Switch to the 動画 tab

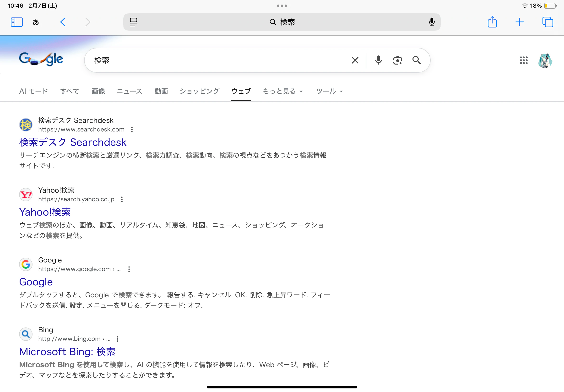click(x=161, y=91)
